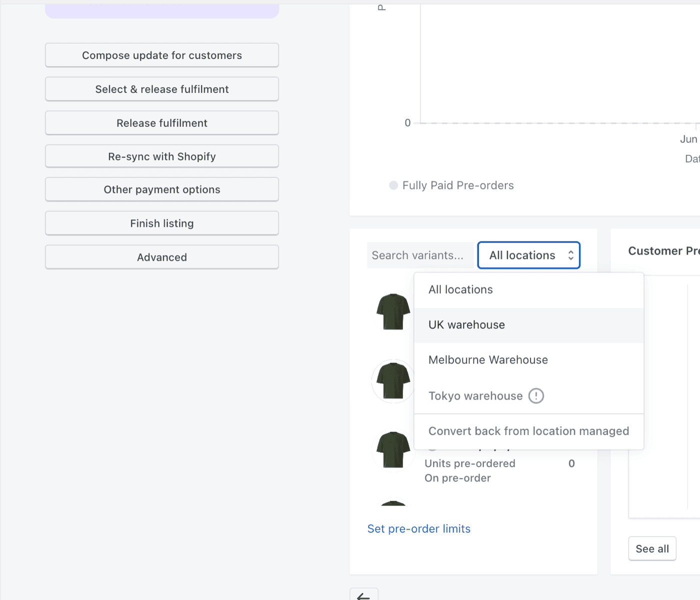Select Melbourne Warehouse location option
Image resolution: width=700 pixels, height=600 pixels.
click(x=529, y=360)
